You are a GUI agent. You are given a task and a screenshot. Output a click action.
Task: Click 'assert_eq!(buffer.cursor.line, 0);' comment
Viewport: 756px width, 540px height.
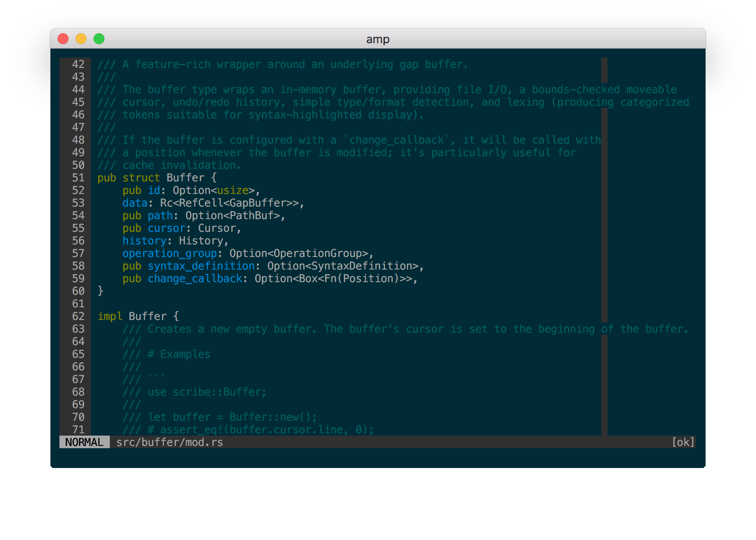[267, 430]
